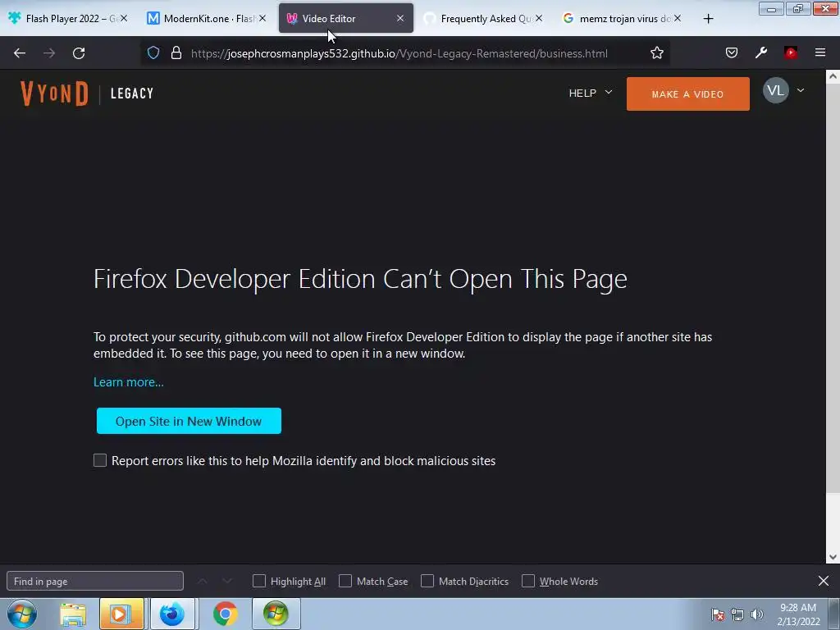Click the Vyond Legacy logo

pos(87,94)
